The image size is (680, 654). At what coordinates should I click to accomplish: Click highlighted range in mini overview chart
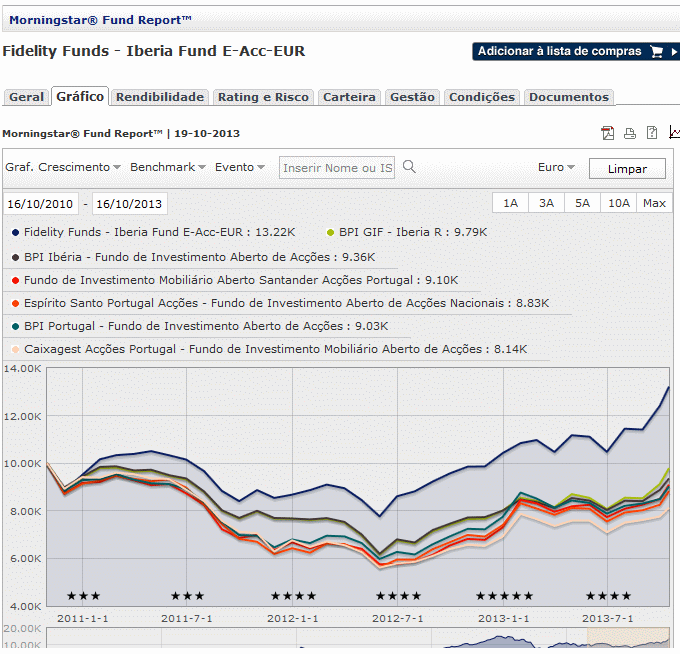628,638
